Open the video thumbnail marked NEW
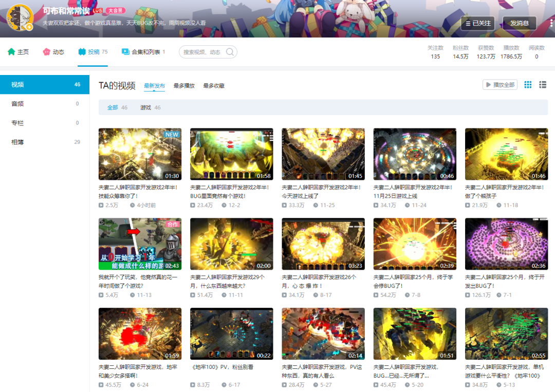The image size is (555, 392). (140, 154)
